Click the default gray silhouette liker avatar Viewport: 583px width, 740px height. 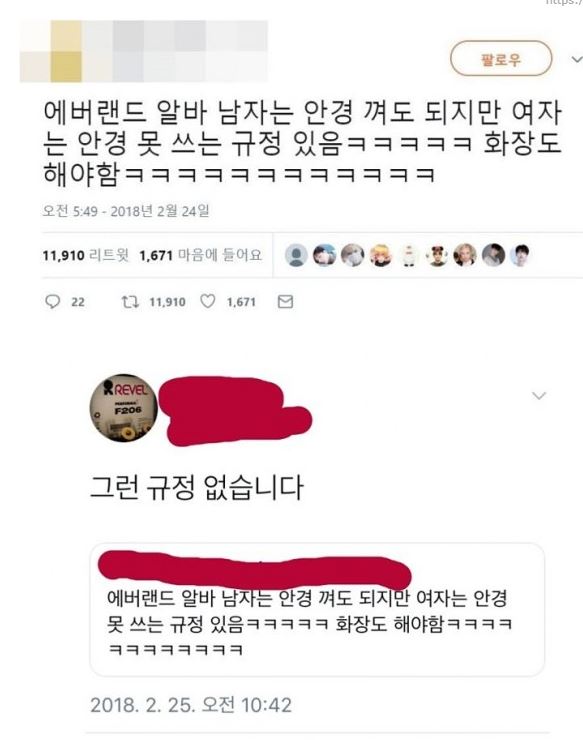[296, 255]
